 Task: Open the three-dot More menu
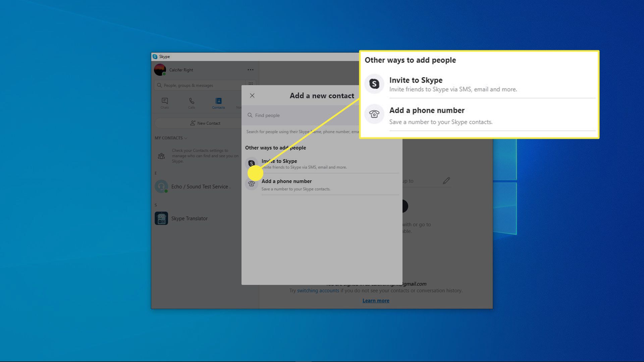pos(251,70)
